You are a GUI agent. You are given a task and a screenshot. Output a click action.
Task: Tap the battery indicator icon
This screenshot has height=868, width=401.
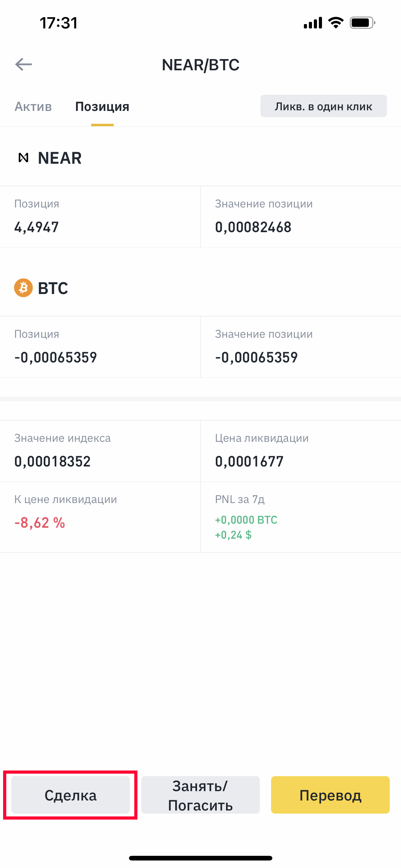pyautogui.click(x=362, y=22)
